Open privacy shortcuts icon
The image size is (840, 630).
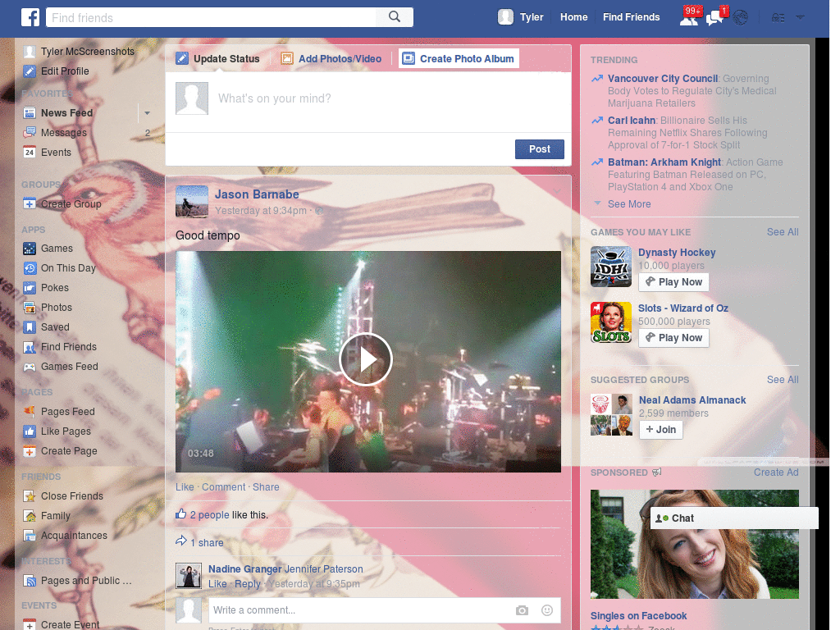point(778,18)
